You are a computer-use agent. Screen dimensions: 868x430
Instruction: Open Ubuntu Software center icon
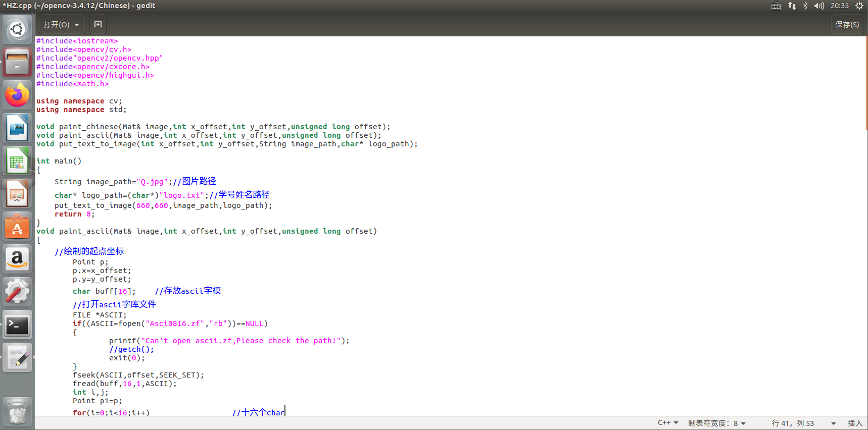coord(17,226)
